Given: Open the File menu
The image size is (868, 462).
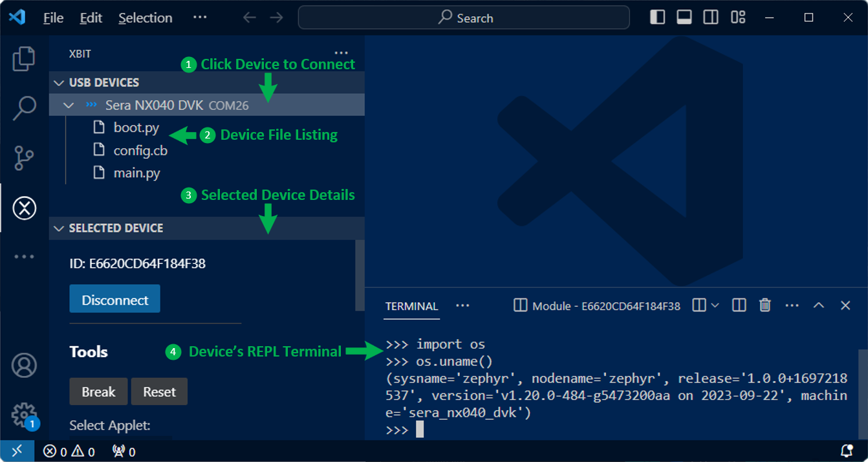Looking at the screenshot, I should pos(53,17).
